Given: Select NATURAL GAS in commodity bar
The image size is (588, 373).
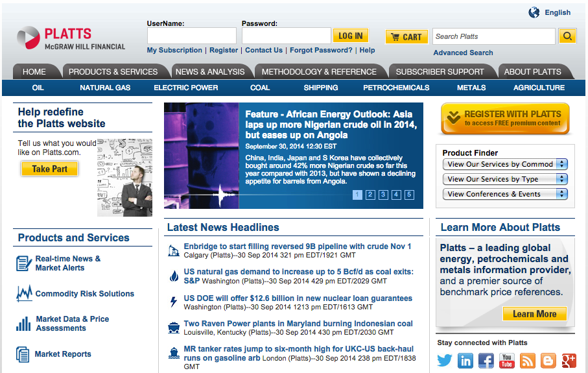Looking at the screenshot, I should pyautogui.click(x=105, y=88).
